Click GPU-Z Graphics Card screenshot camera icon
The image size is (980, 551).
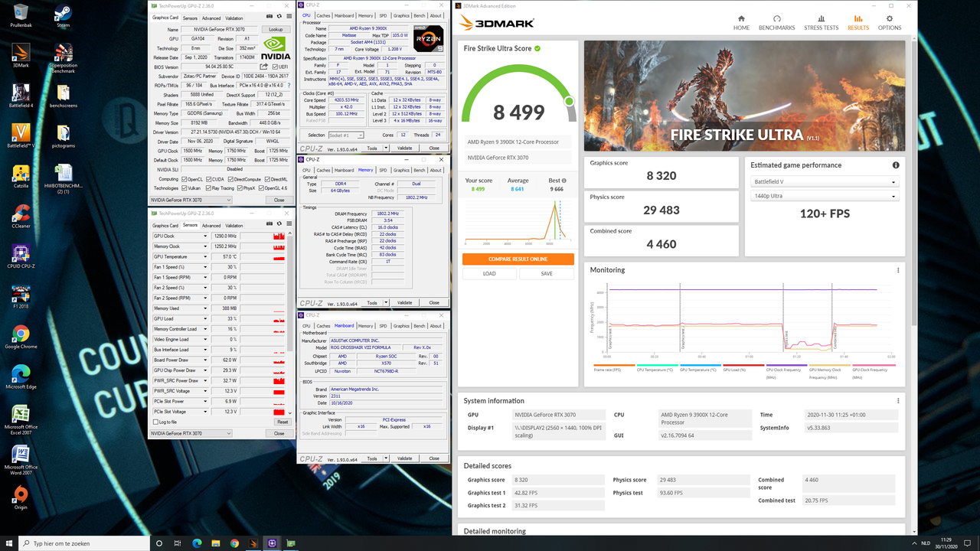click(269, 18)
